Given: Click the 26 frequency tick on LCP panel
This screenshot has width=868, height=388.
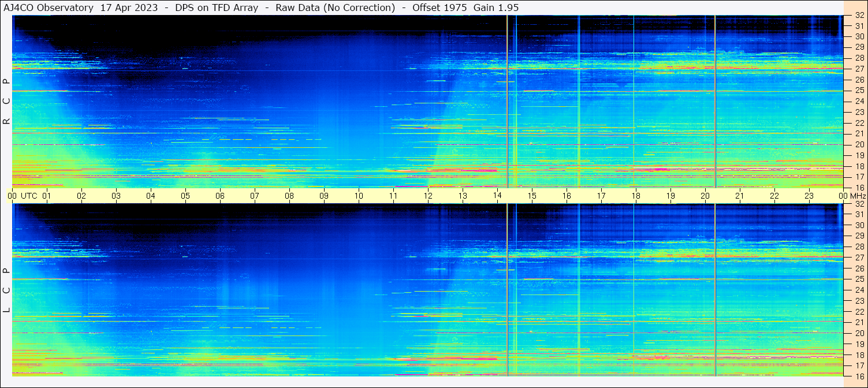Looking at the screenshot, I should pyautogui.click(x=859, y=268).
